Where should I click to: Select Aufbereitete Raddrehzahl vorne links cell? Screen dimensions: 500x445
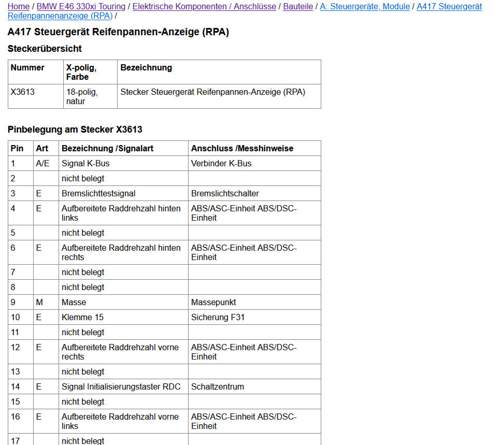[x=123, y=421]
